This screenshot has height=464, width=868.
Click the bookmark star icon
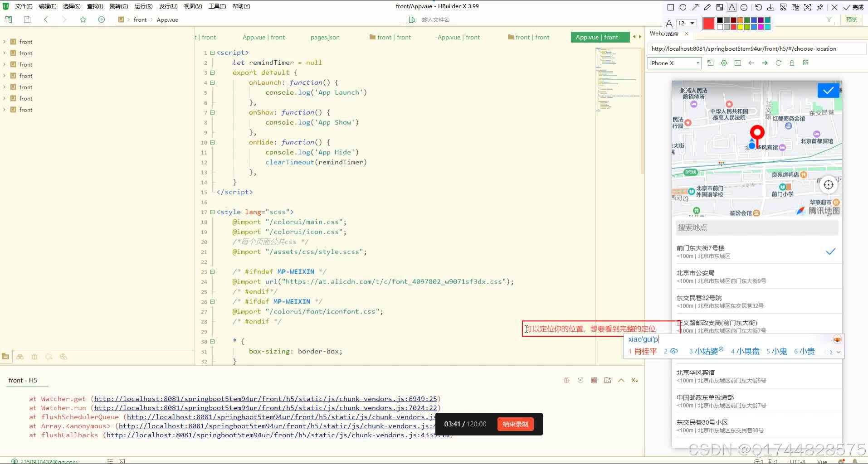(83, 19)
